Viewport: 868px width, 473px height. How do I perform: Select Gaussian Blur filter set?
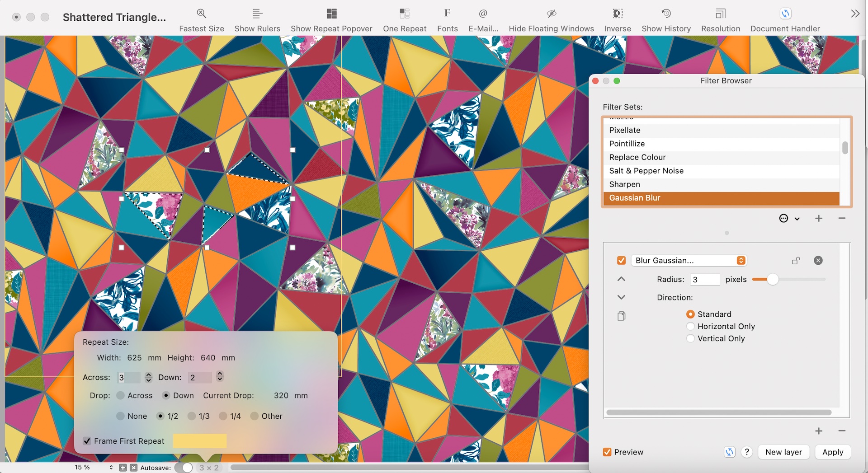click(x=722, y=198)
